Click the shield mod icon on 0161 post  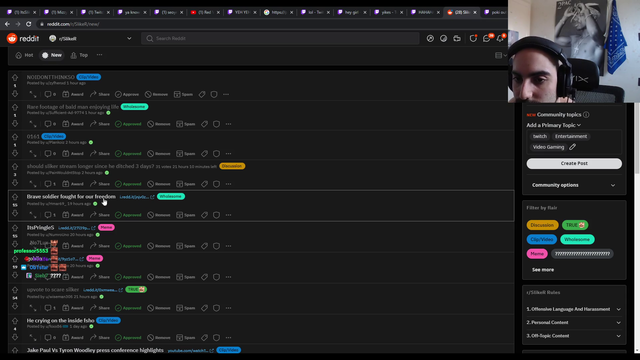pyautogui.click(x=216, y=154)
